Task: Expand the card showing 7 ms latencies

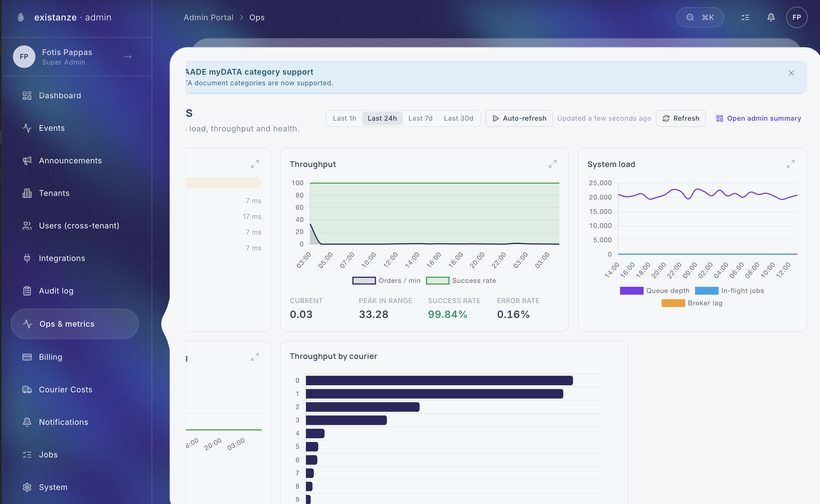Action: [255, 164]
